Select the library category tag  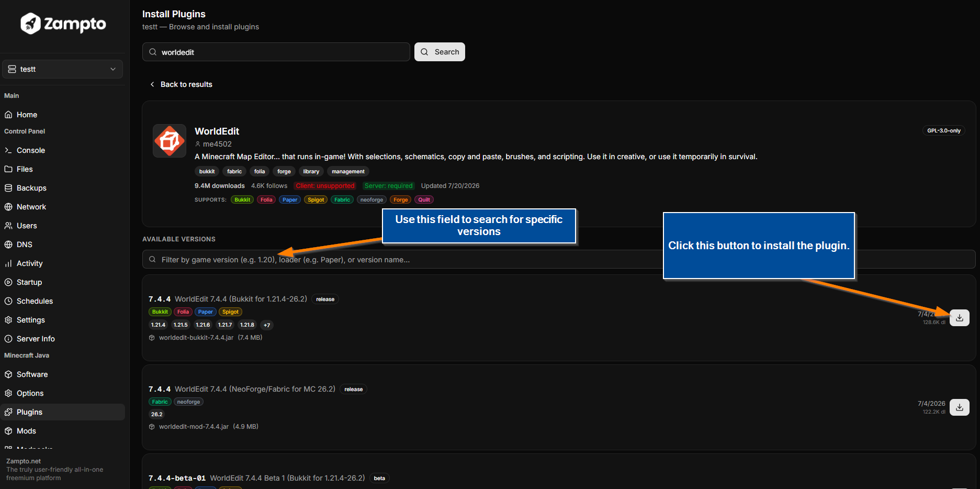coord(311,171)
